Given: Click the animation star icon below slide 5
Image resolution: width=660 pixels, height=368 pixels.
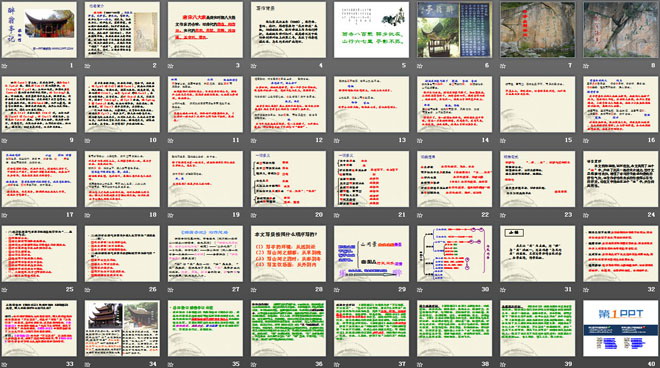Looking at the screenshot, I should tap(337, 66).
